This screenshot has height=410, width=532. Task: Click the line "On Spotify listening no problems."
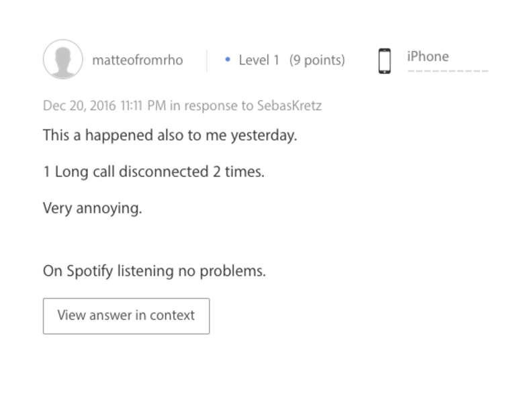tap(154, 271)
